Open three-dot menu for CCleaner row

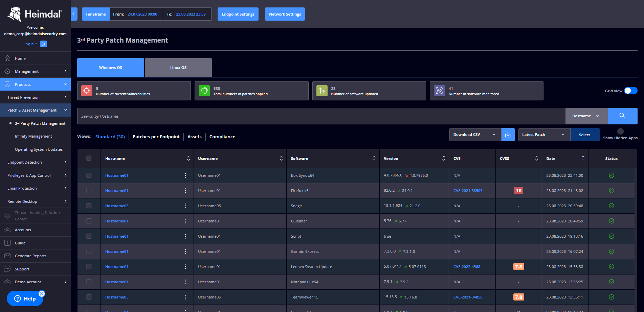(x=185, y=221)
